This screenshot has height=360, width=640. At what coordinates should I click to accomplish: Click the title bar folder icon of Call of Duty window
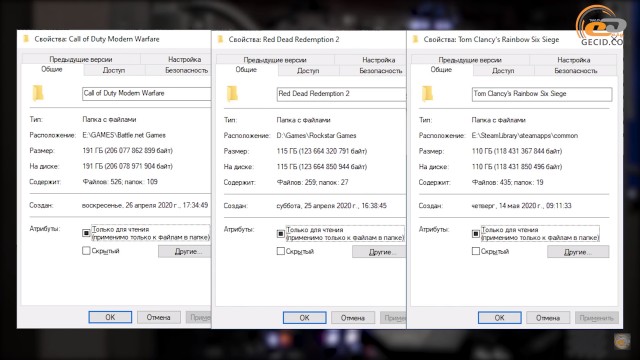click(x=27, y=39)
